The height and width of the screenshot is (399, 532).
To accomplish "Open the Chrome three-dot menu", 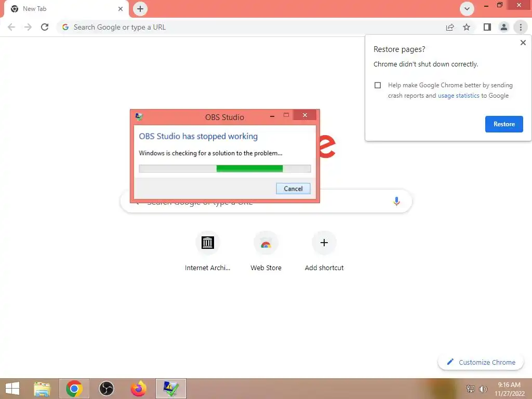I will 521,27.
